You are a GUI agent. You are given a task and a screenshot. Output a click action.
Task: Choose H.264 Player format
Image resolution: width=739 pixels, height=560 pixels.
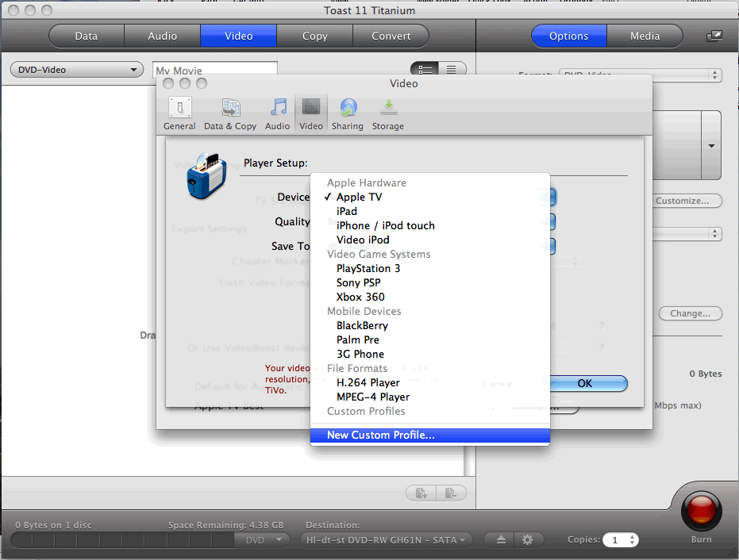click(x=430, y=382)
